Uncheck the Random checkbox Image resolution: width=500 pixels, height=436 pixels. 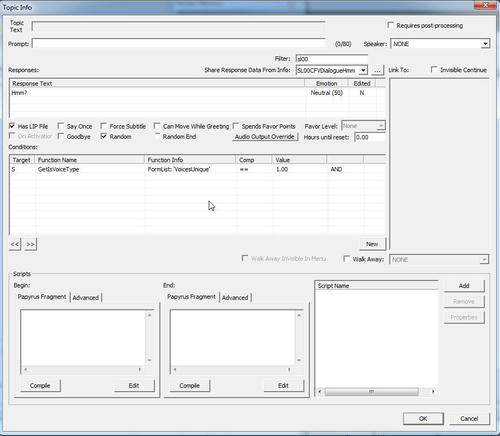click(x=104, y=136)
